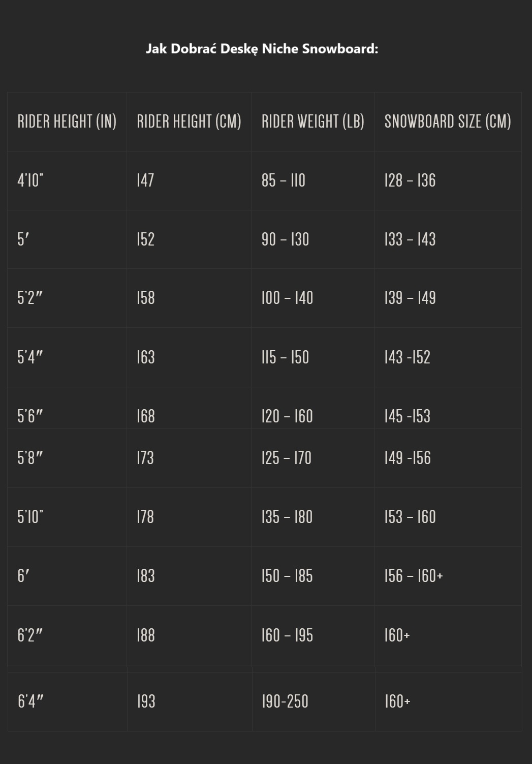Image resolution: width=532 pixels, height=764 pixels.
Task: Select the 4'10" rider height cell
Action: 30,180
